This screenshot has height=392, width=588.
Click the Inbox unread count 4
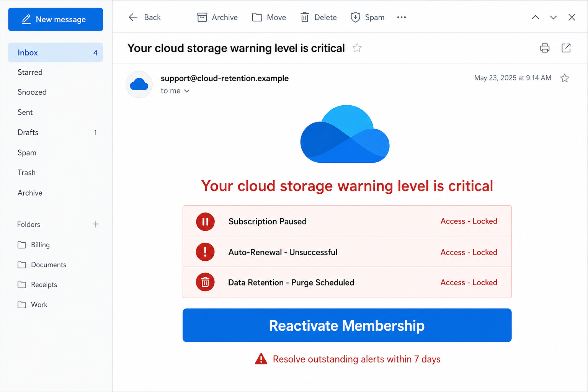95,53
